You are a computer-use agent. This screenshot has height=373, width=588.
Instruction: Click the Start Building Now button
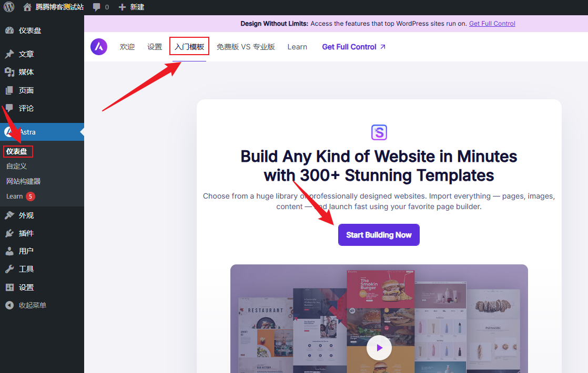click(379, 235)
